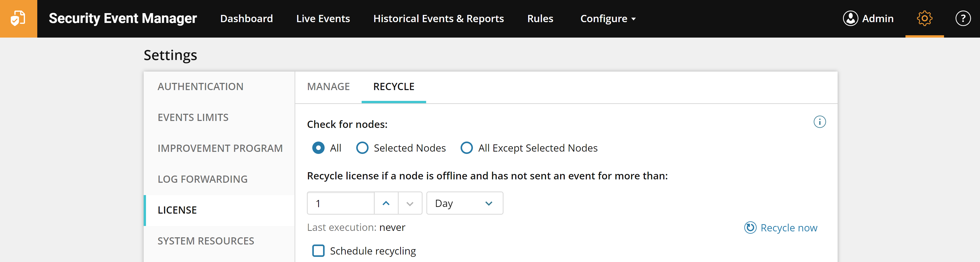Expand the Configure menu
This screenshot has height=262, width=980.
coord(608,19)
